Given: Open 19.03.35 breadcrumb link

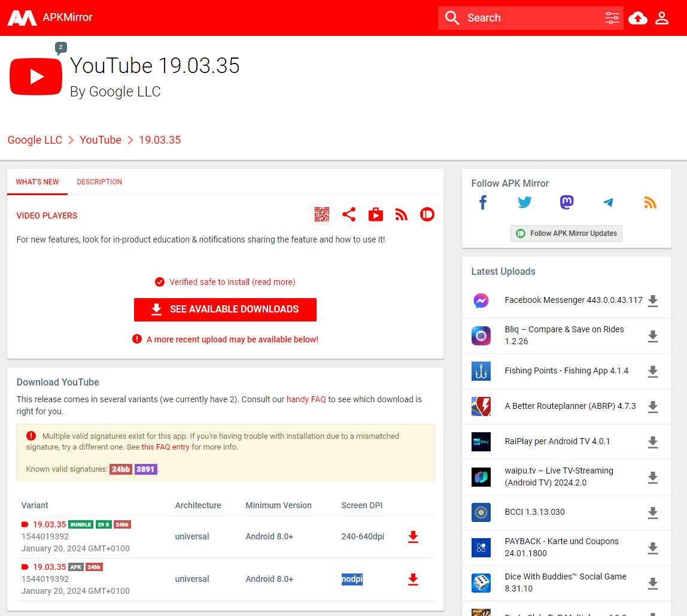Looking at the screenshot, I should click(159, 140).
